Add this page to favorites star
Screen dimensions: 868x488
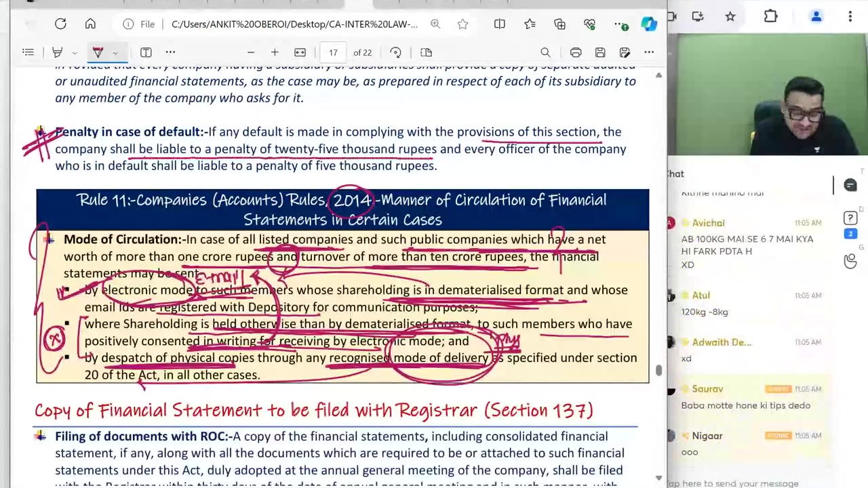[462, 24]
